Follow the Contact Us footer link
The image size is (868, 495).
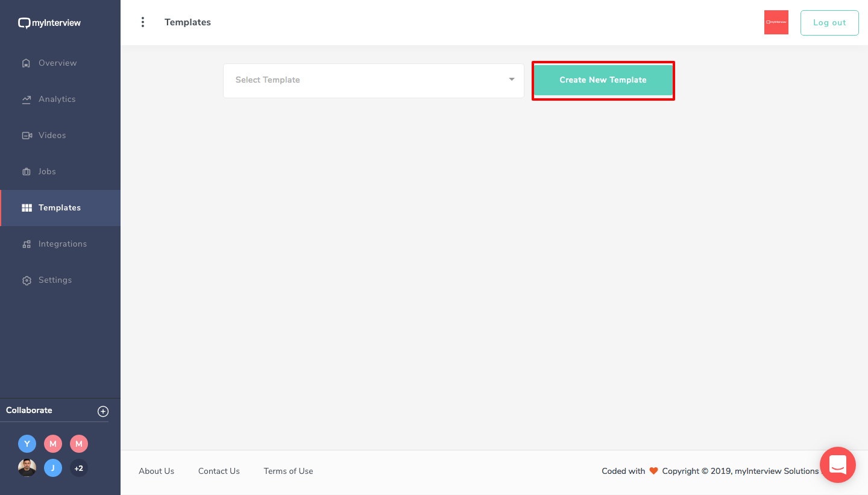tap(219, 471)
